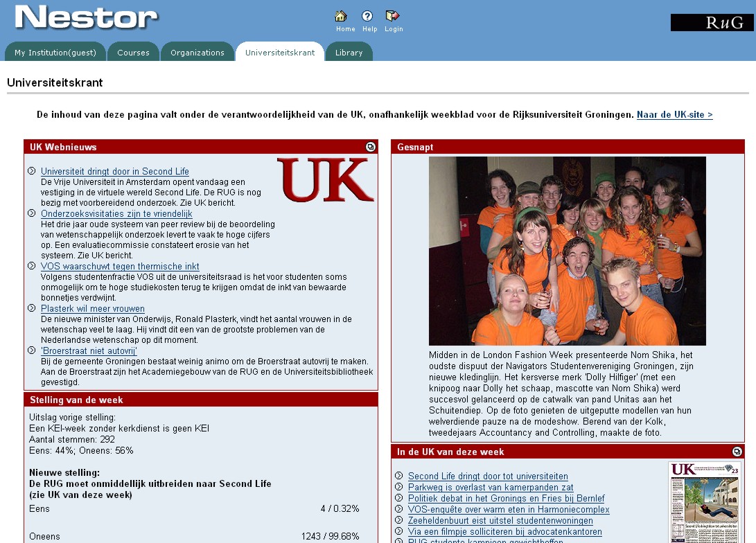Click the Login door icon
Viewport: 756px width, 543px height.
click(392, 16)
